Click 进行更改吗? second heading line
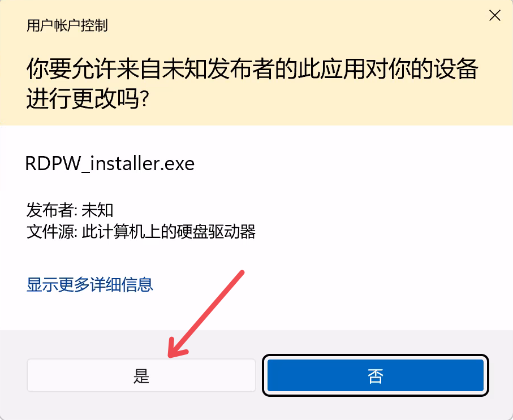 click(88, 98)
